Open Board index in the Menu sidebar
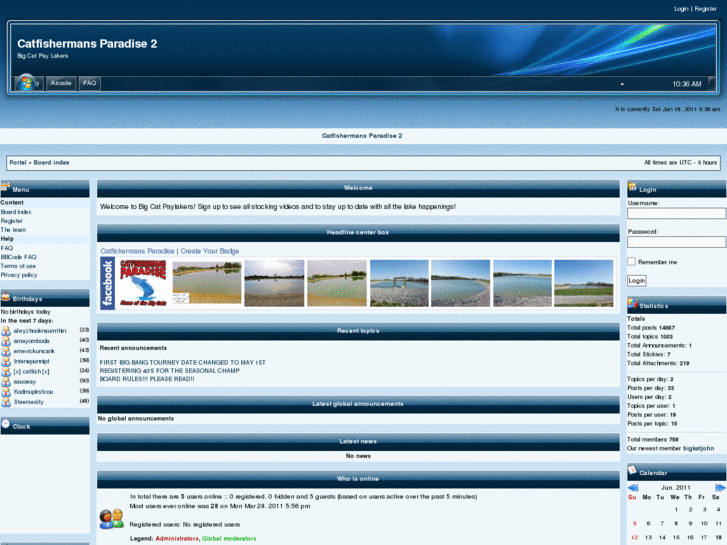Screen dimensions: 727x545 coord(16,212)
